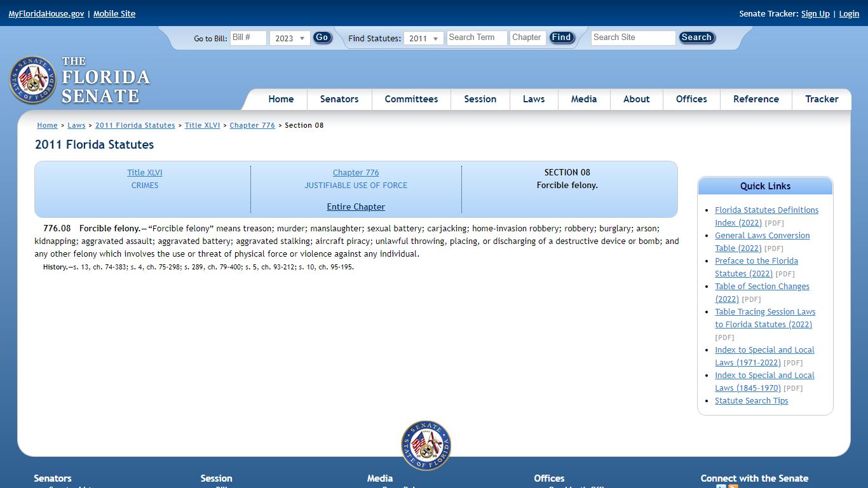Click JUSTIFIABLE USE OF FORCE chapter title

click(x=356, y=186)
